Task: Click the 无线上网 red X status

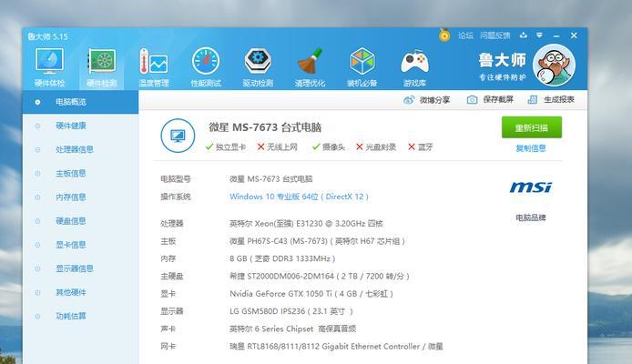Action: 278,147
